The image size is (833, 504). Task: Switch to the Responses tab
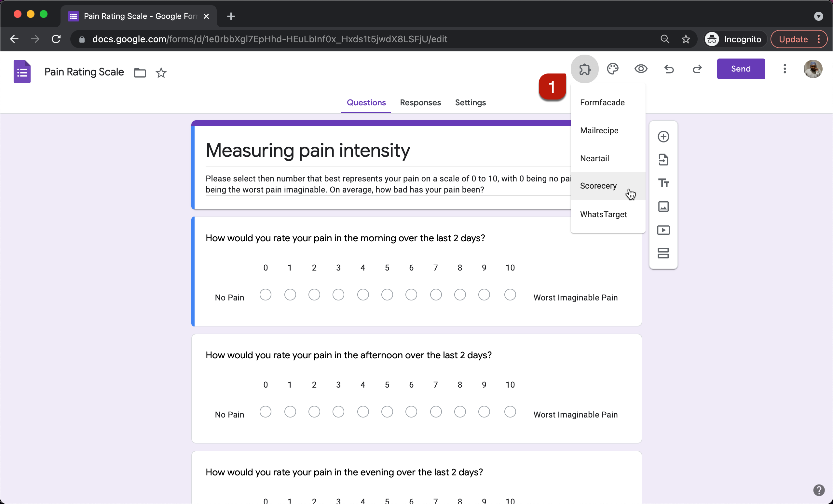click(x=420, y=102)
